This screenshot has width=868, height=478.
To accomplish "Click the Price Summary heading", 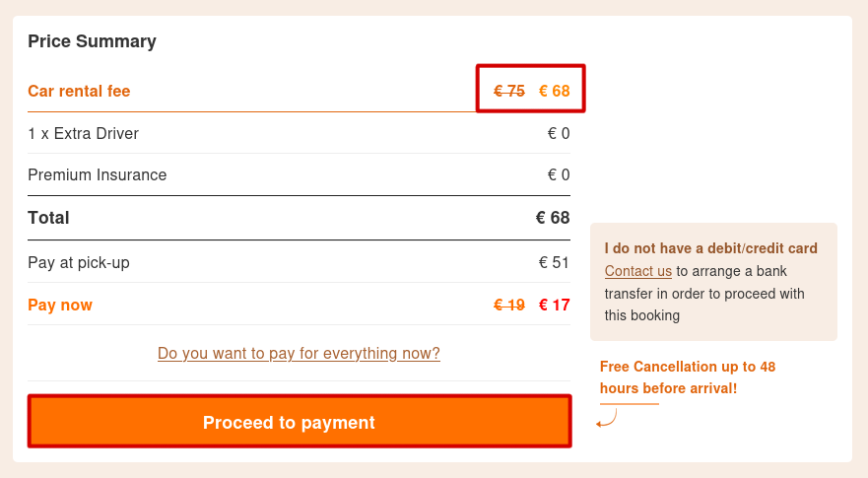I will [92, 41].
